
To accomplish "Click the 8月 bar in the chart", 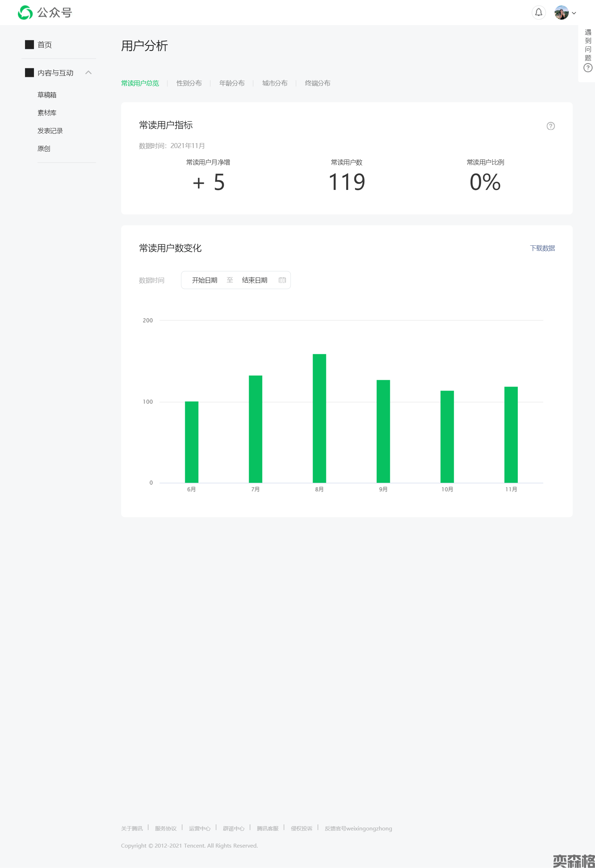I will [x=319, y=418].
